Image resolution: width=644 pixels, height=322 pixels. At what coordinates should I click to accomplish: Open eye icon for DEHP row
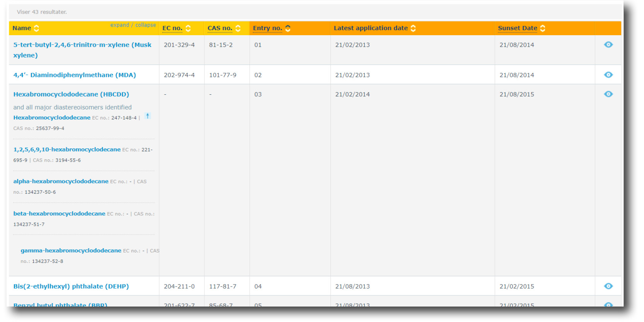[x=608, y=286]
